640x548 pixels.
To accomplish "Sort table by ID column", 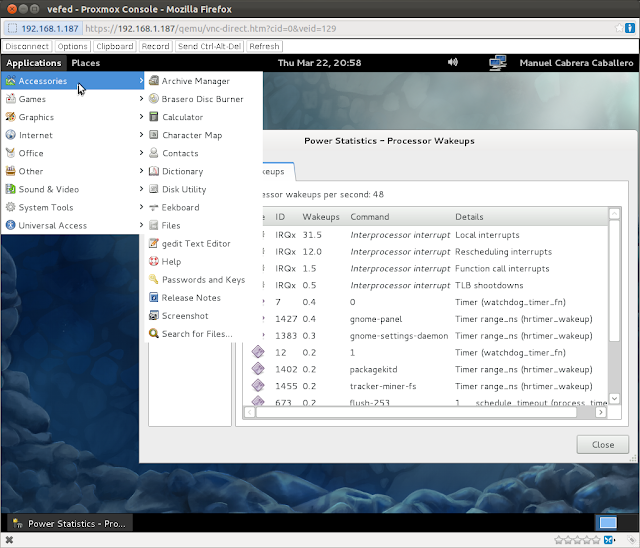I will tap(280, 217).
